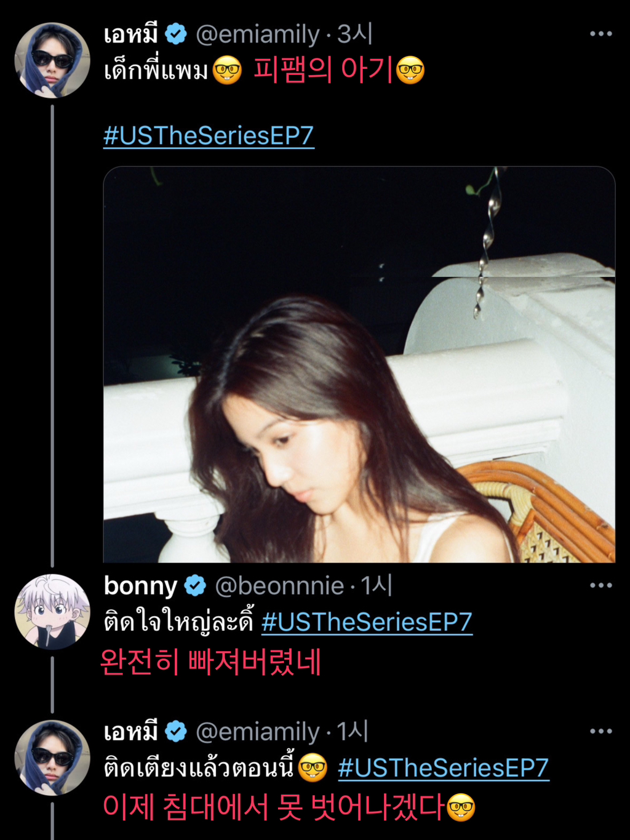
Task: Click the @emiamily handle on the bottom reply
Action: point(257,732)
